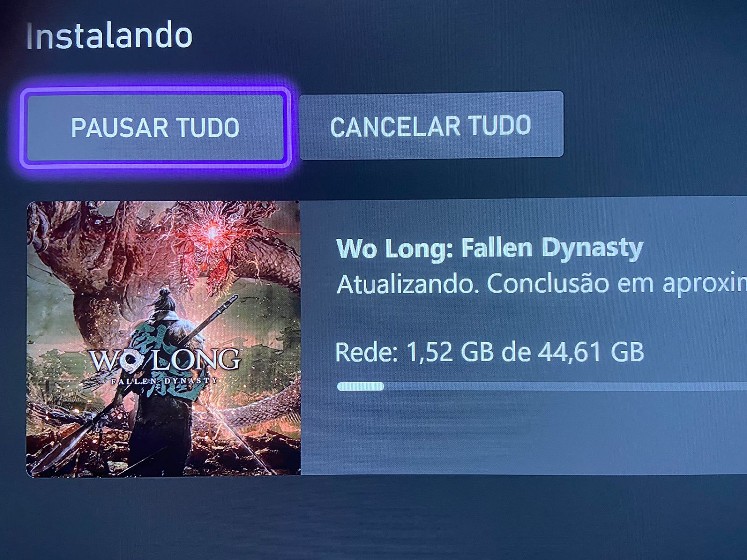Screen dimensions: 747x560
Task: Select the Wo Long: Fallen Dynasty title
Action: click(x=490, y=248)
